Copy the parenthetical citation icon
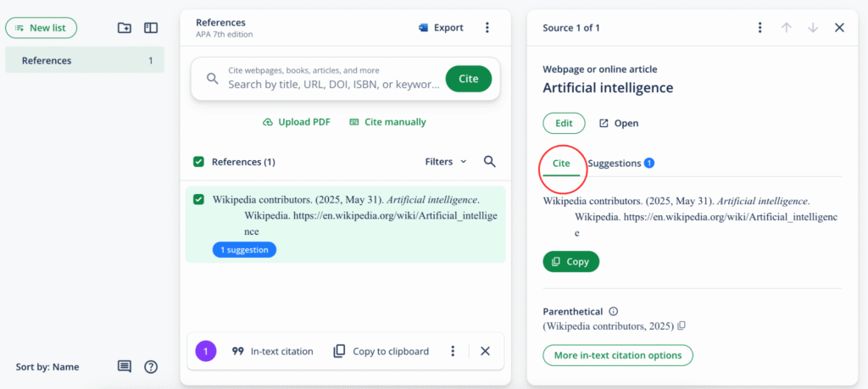The width and height of the screenshot is (868, 389). [682, 326]
